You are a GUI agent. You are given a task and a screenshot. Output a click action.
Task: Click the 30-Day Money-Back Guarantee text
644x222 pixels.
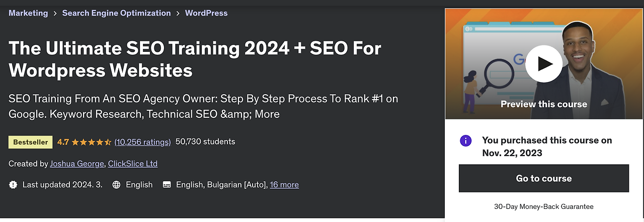[544, 206]
